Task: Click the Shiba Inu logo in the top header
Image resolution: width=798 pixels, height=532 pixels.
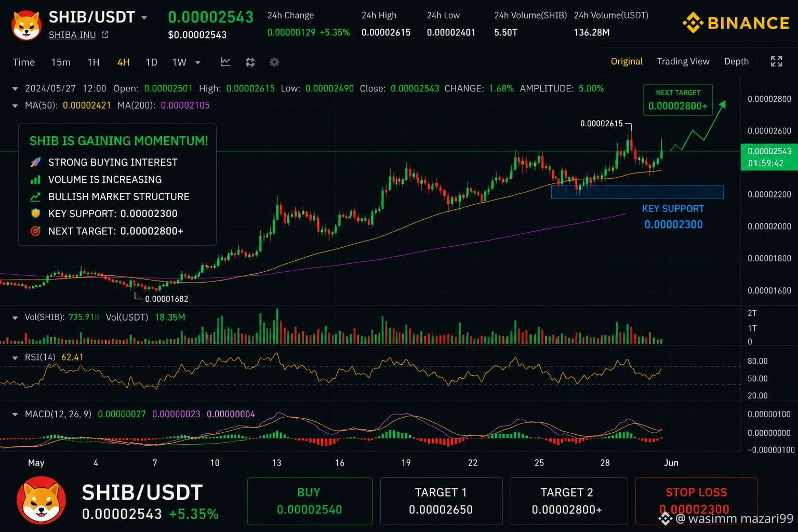Action: click(x=27, y=25)
